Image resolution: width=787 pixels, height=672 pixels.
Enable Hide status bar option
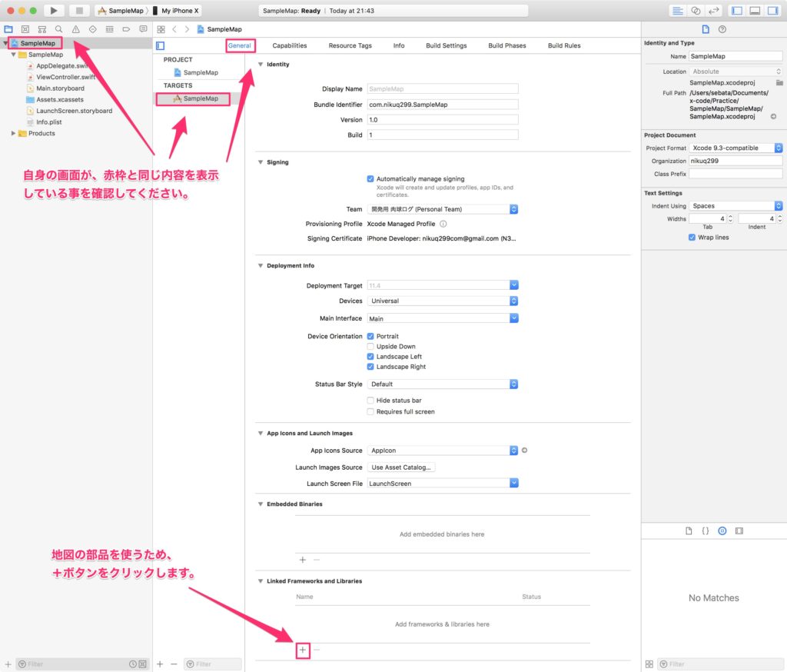click(x=370, y=401)
